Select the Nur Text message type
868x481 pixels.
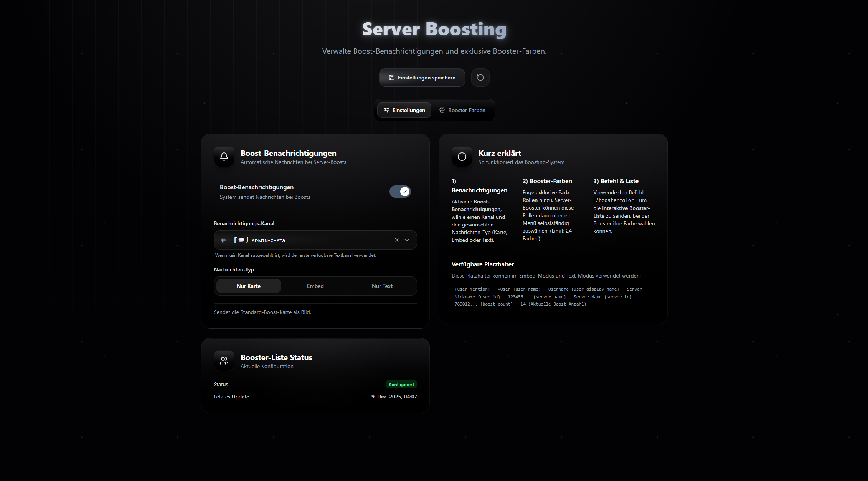click(x=382, y=286)
